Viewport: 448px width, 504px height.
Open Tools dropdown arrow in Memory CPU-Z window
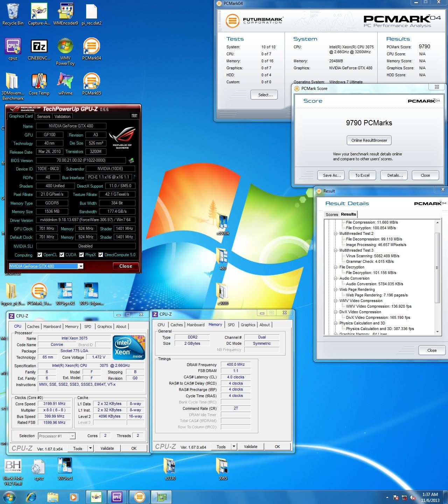234,447
